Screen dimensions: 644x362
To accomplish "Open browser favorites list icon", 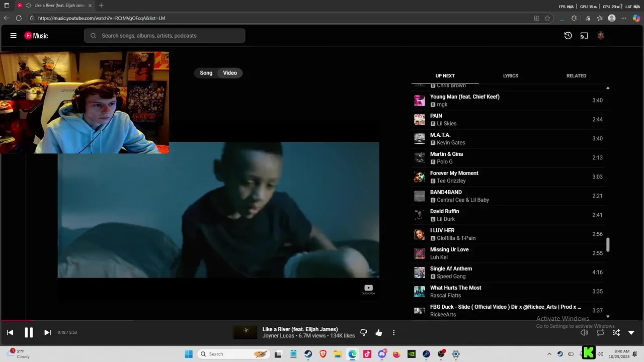I will coord(600,18).
